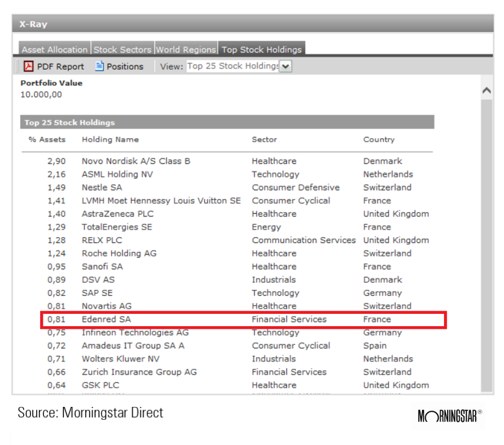Viewport: 504px width, 445px height.
Task: Click the Country column header
Action: click(x=379, y=140)
